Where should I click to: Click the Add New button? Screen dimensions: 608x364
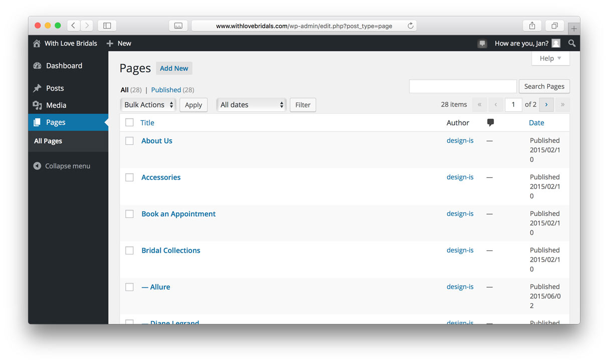tap(174, 69)
